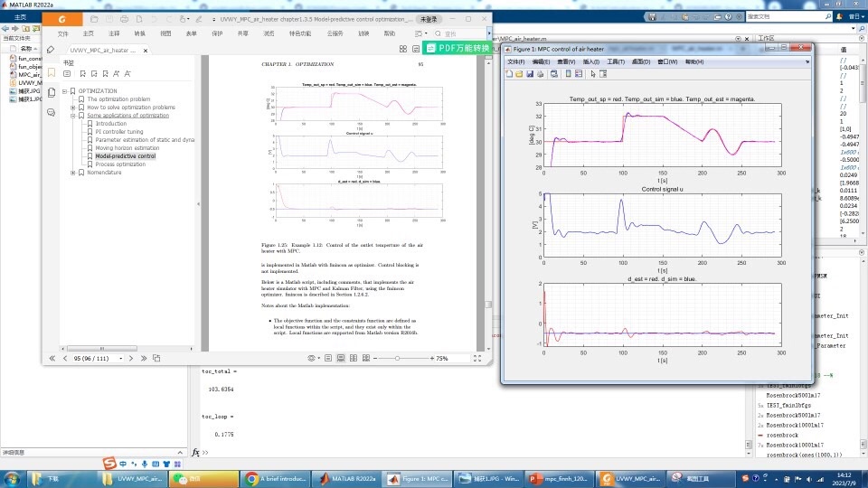
Task: Click the 未登录 login button
Action: click(429, 19)
